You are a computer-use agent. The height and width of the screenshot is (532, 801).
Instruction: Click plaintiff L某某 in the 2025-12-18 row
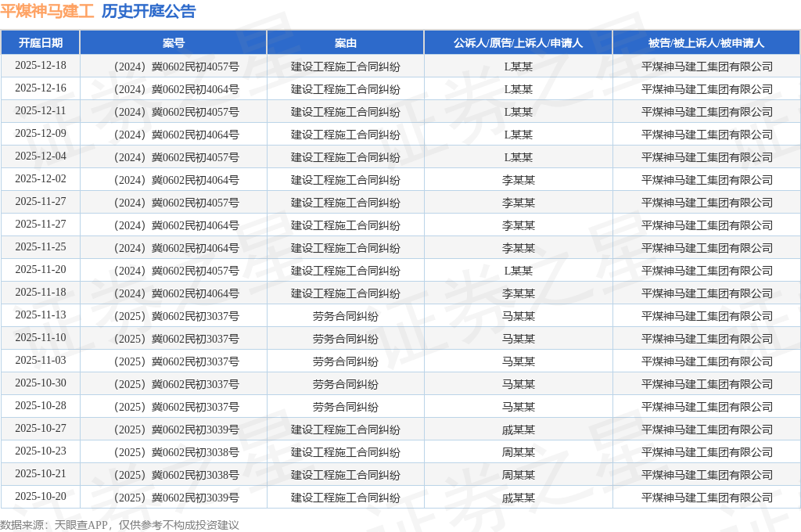[x=518, y=66]
